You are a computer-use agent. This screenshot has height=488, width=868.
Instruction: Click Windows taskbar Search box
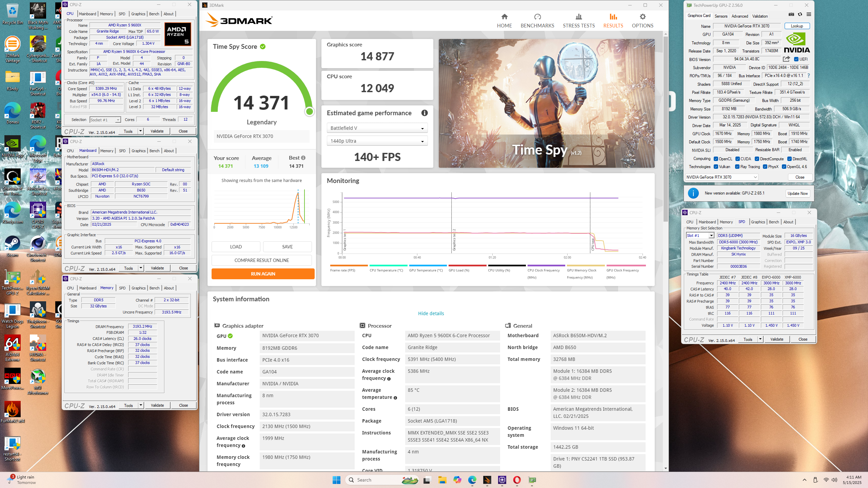pyautogui.click(x=382, y=480)
